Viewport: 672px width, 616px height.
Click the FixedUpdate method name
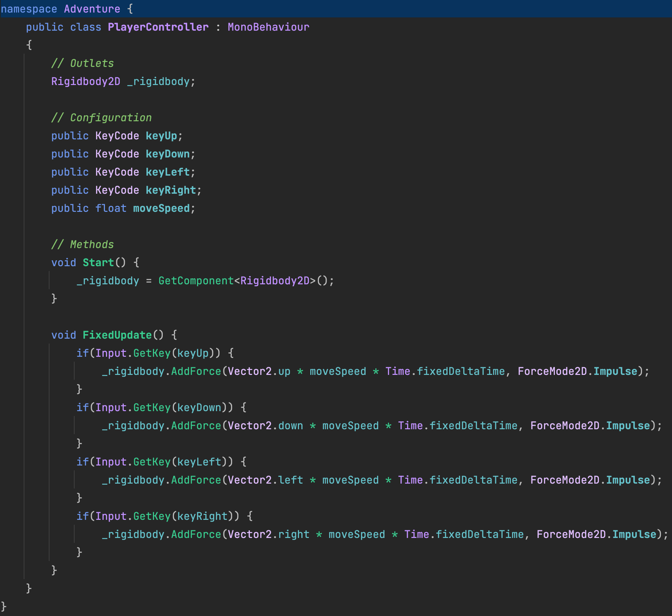[x=117, y=335]
